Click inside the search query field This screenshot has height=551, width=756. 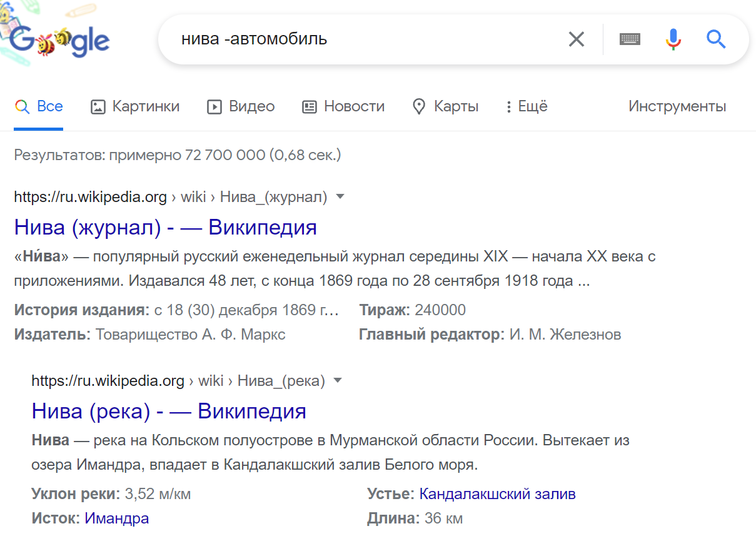pyautogui.click(x=363, y=39)
